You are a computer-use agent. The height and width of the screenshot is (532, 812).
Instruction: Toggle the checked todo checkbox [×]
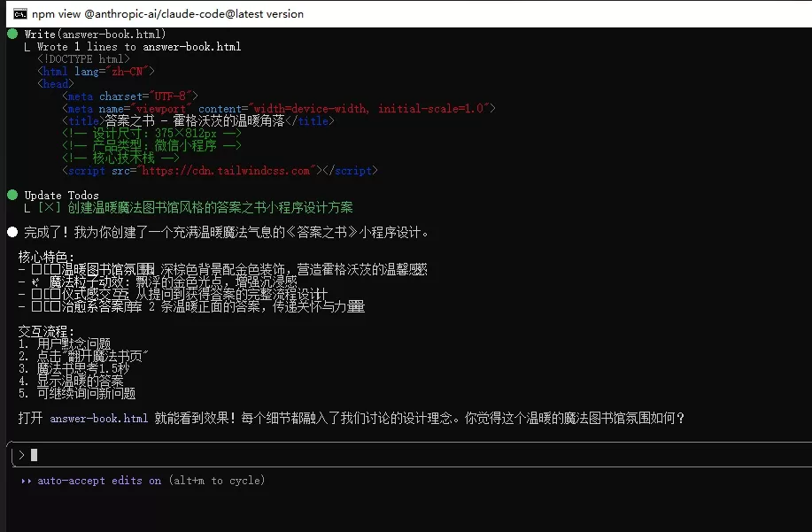tap(50, 207)
